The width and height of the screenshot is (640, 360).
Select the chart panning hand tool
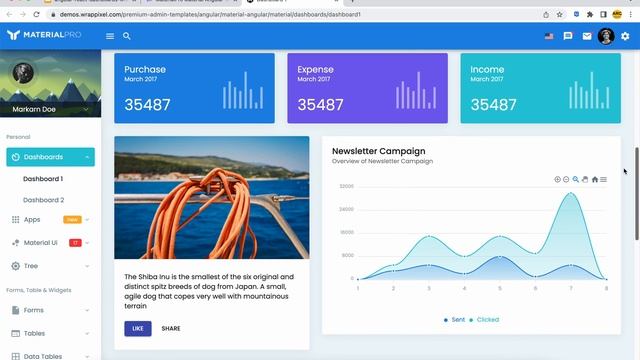[585, 179]
